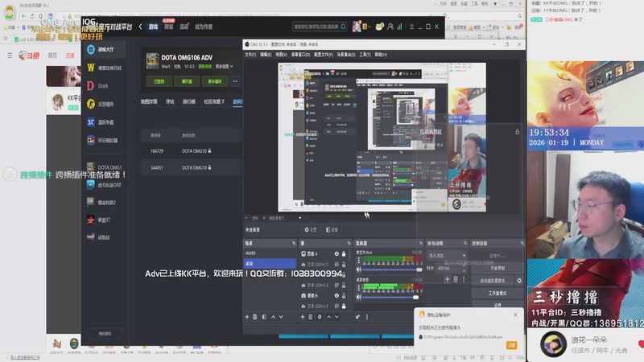
Task: Mute the 桌面音频 channel
Action: [358, 297]
